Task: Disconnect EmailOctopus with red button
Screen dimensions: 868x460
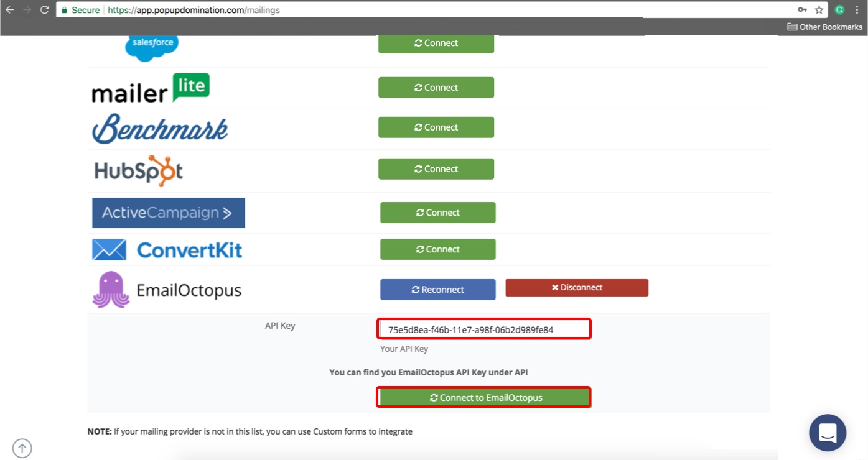Action: (x=577, y=288)
